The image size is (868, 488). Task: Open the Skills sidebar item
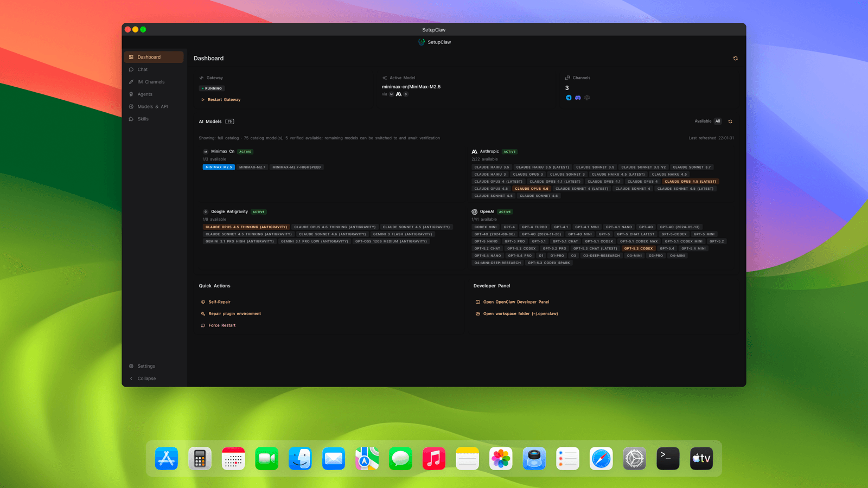pos(154,119)
